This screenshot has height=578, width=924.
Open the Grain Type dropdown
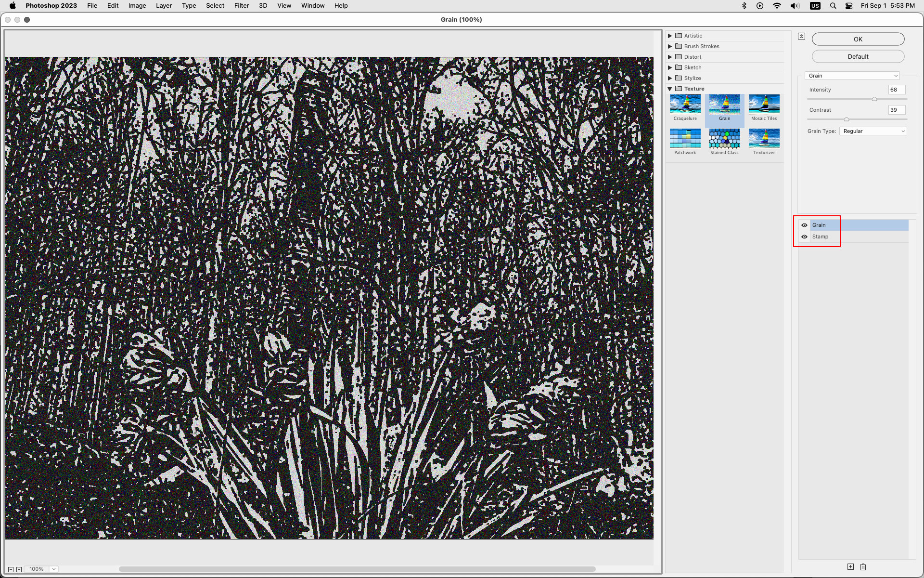[873, 131]
